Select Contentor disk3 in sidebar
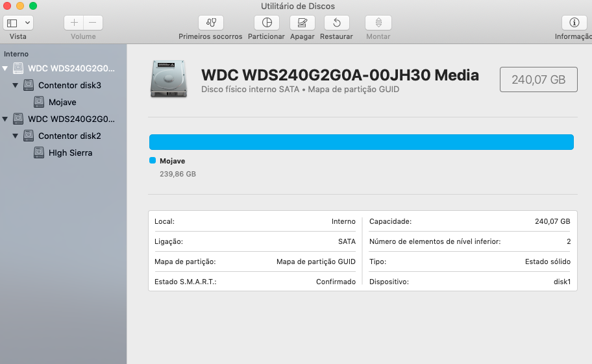The width and height of the screenshot is (592, 364). [x=69, y=85]
